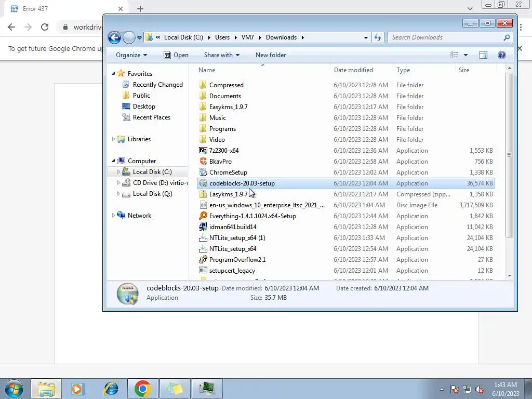The height and width of the screenshot is (399, 532).
Task: Go back with Explorer's blue back arrow
Action: click(x=114, y=37)
